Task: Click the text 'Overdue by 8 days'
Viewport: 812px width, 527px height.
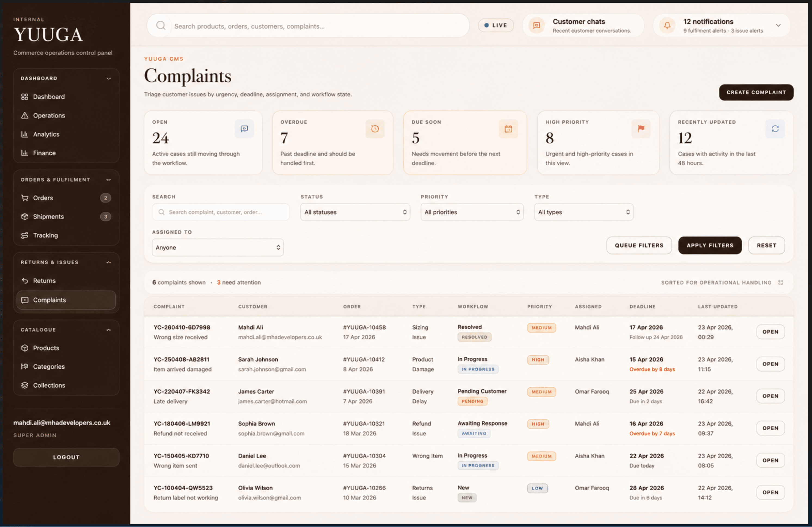Action: [x=652, y=370]
